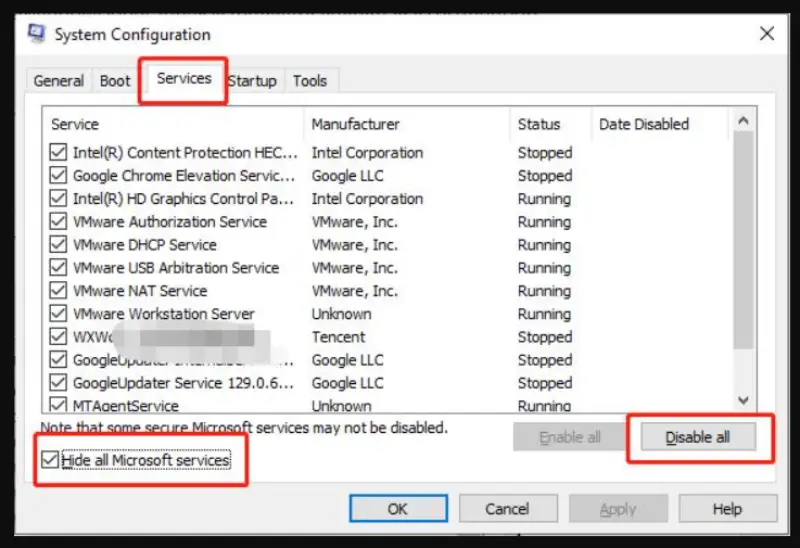This screenshot has height=548, width=800.
Task: Click Google LLC cell for GoogleUpdater 129 row
Action: tap(347, 383)
